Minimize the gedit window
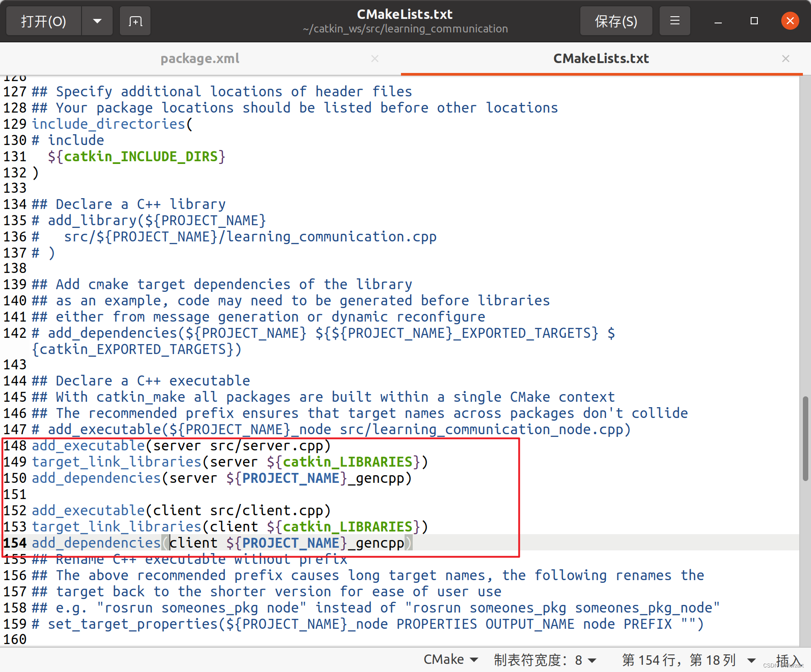The image size is (811, 672). pyautogui.click(x=718, y=21)
